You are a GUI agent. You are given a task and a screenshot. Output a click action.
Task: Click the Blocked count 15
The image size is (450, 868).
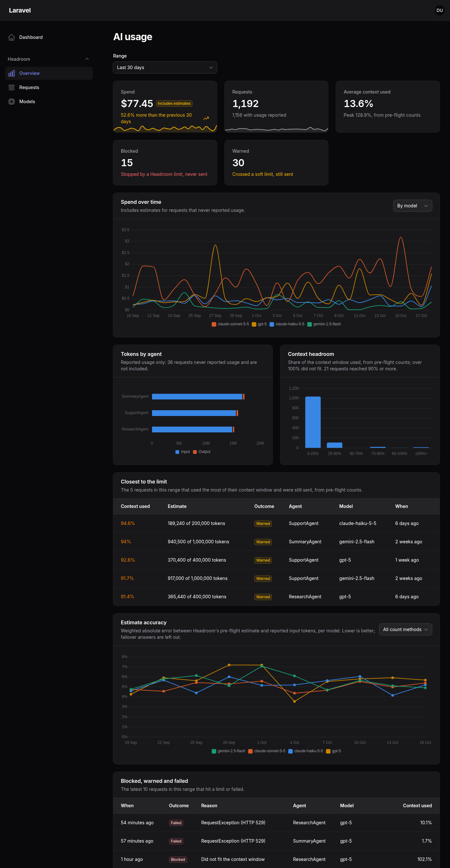(127, 163)
